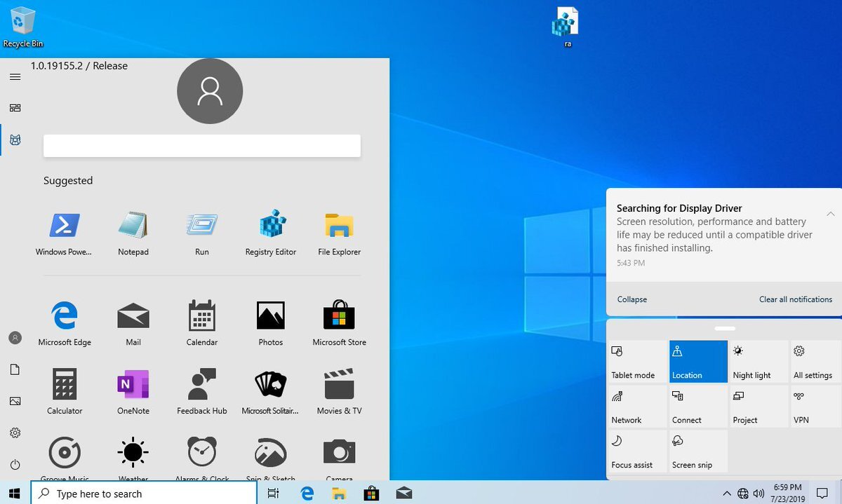Switch to pinned tiles view in Start sidebar
842x504 pixels.
pyautogui.click(x=15, y=108)
